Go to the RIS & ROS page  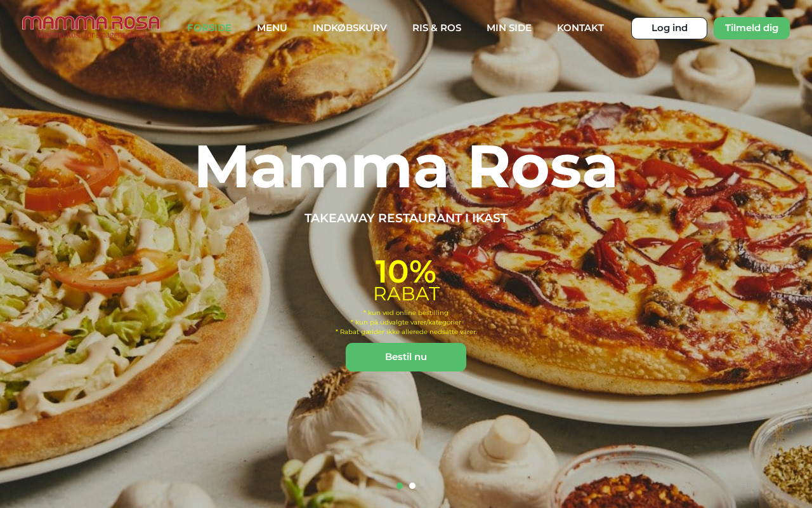click(436, 28)
